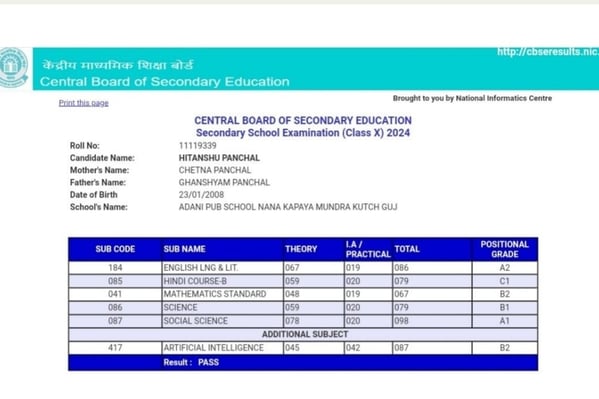Click the 'Print this page' link
599x399 pixels.
point(84,103)
